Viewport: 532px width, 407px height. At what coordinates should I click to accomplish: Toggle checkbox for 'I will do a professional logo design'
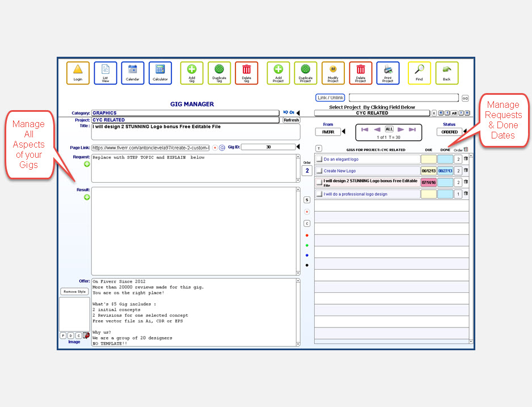(319, 194)
